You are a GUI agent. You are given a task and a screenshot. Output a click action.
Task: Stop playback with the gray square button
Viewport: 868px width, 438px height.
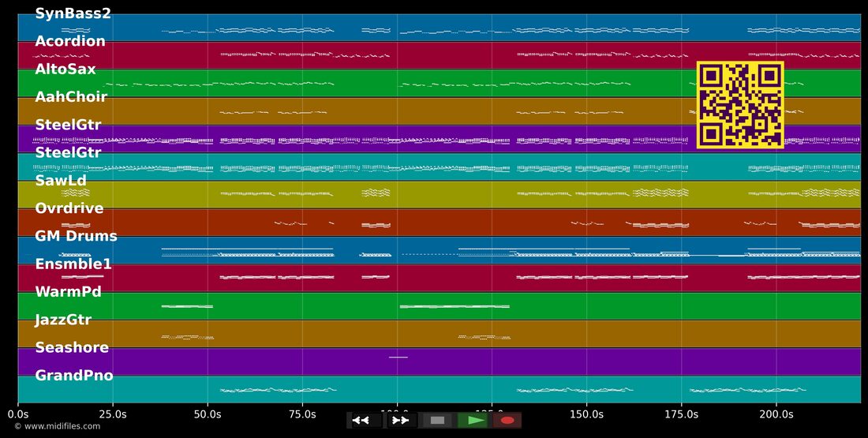[x=437, y=421]
